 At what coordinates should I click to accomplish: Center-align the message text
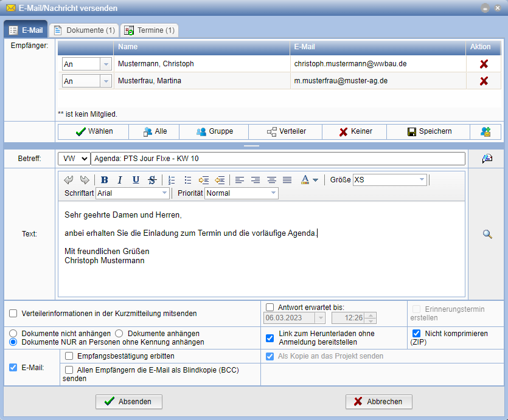(256, 180)
